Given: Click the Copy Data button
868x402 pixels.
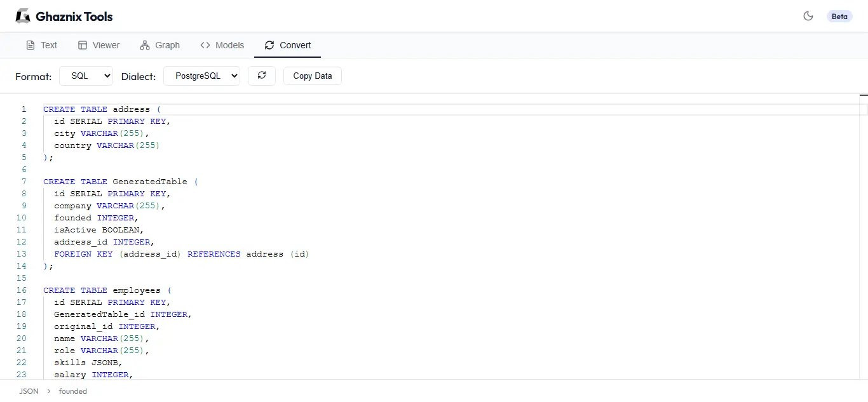Looking at the screenshot, I should (312, 76).
